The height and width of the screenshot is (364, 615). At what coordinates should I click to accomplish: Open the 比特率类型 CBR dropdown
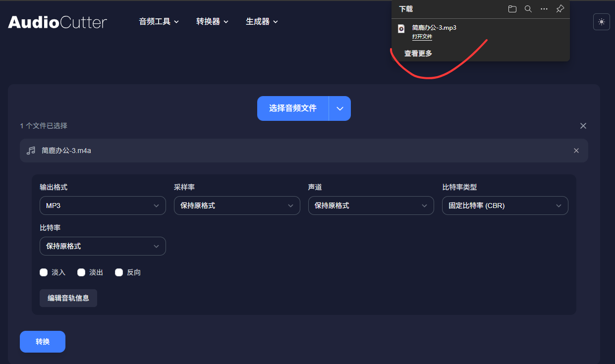pos(505,206)
